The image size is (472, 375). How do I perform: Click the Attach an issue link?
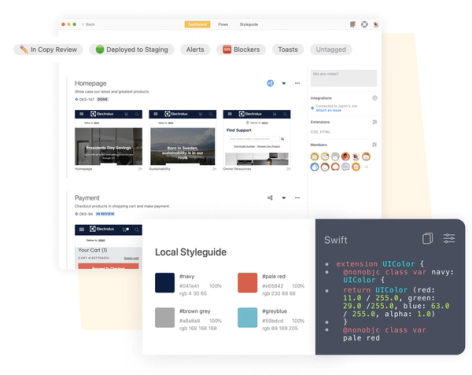(x=328, y=110)
